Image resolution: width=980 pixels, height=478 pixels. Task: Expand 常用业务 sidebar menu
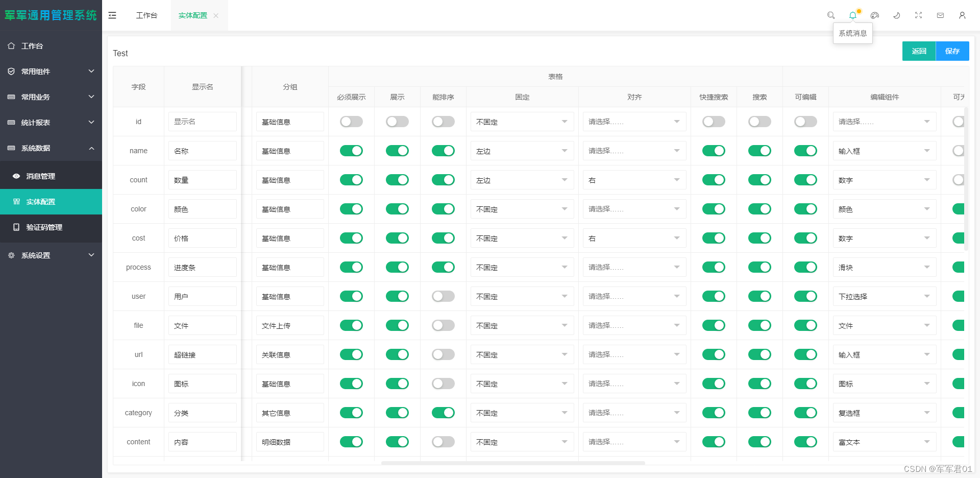51,97
